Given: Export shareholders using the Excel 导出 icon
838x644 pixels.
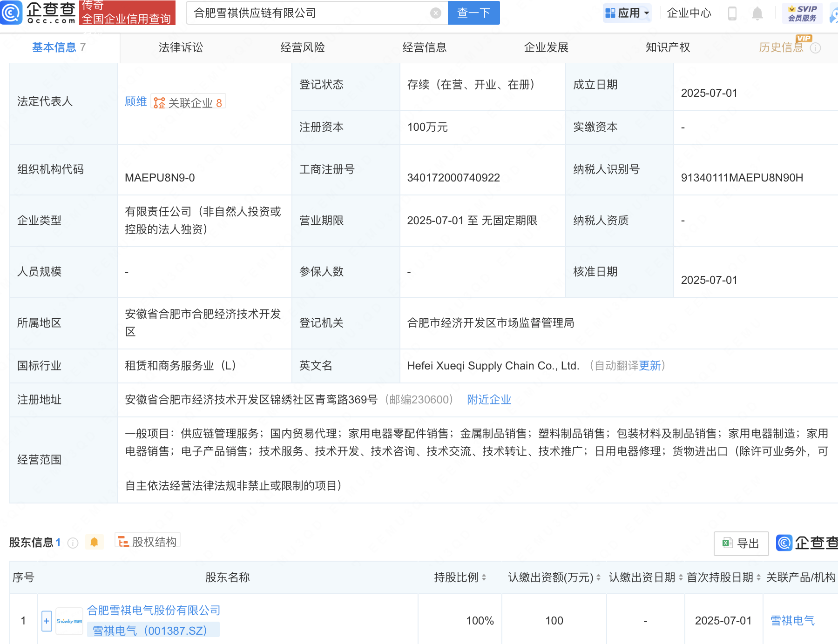Looking at the screenshot, I should tap(741, 543).
